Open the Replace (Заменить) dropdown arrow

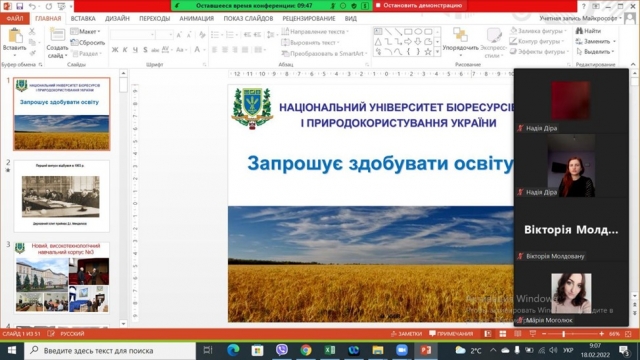(614, 42)
